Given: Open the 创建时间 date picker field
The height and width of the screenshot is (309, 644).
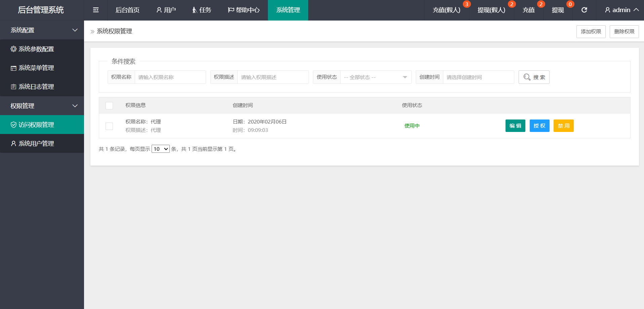Looking at the screenshot, I should [x=479, y=77].
